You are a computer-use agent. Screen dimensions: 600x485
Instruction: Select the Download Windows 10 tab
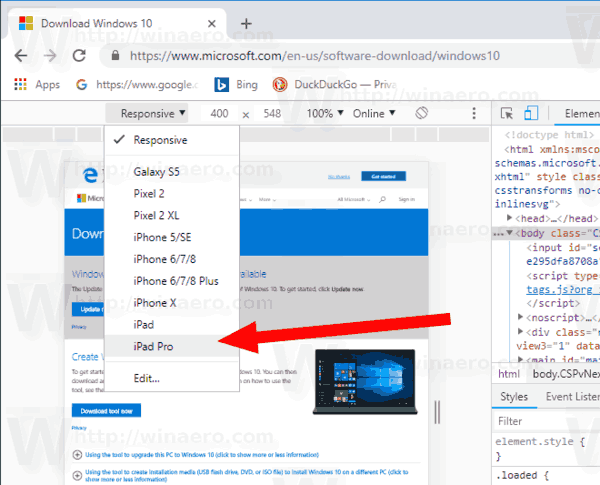pyautogui.click(x=115, y=24)
